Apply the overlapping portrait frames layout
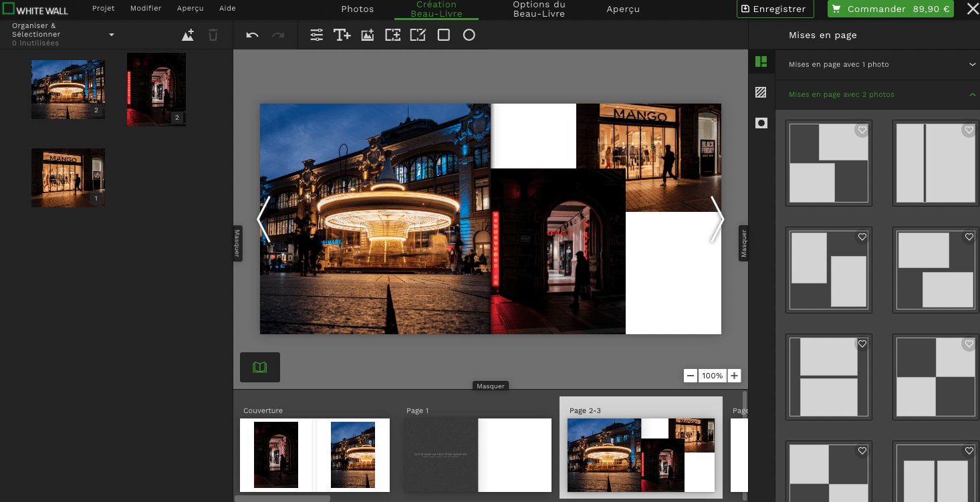Screen dimensions: 980x502 coord(829,270)
